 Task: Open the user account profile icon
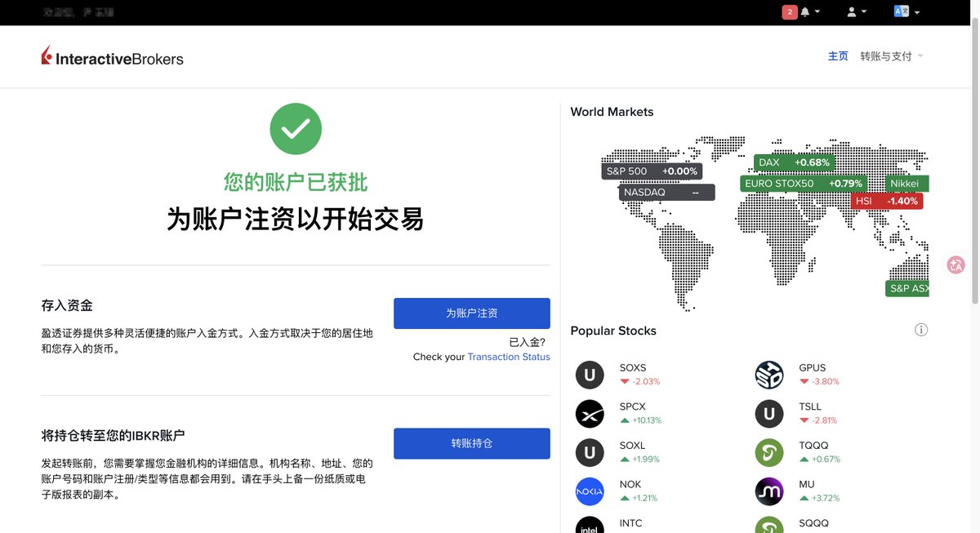point(852,12)
